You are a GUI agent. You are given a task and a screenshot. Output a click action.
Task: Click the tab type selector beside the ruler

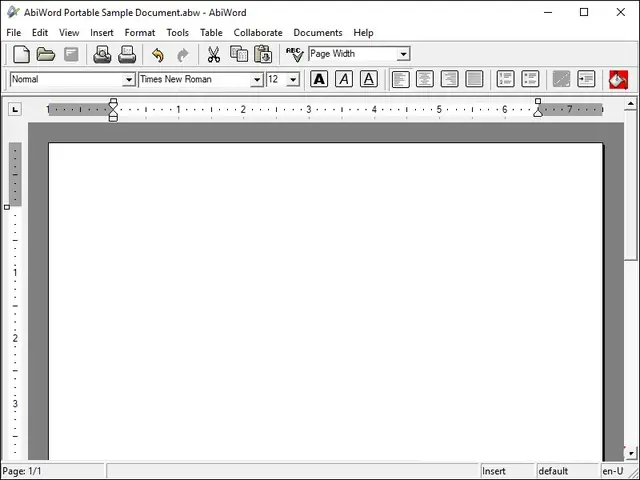[14, 109]
